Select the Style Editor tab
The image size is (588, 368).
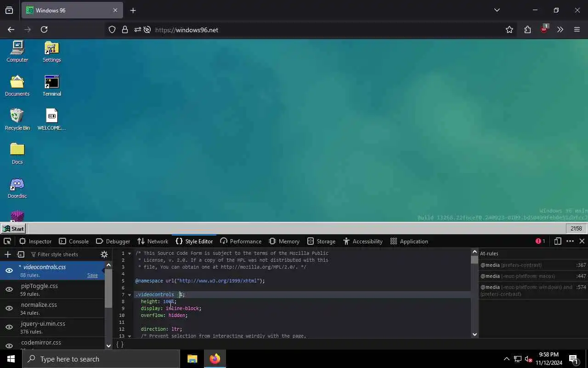(x=194, y=241)
